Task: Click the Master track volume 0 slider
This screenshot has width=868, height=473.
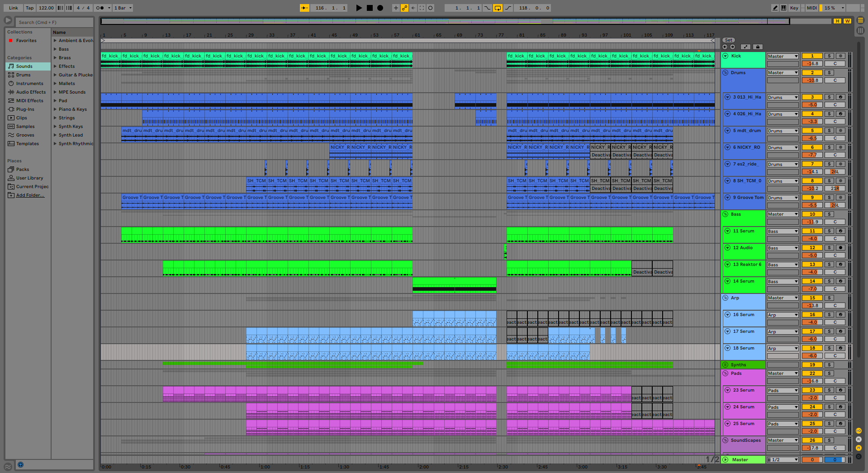Action: pos(812,459)
